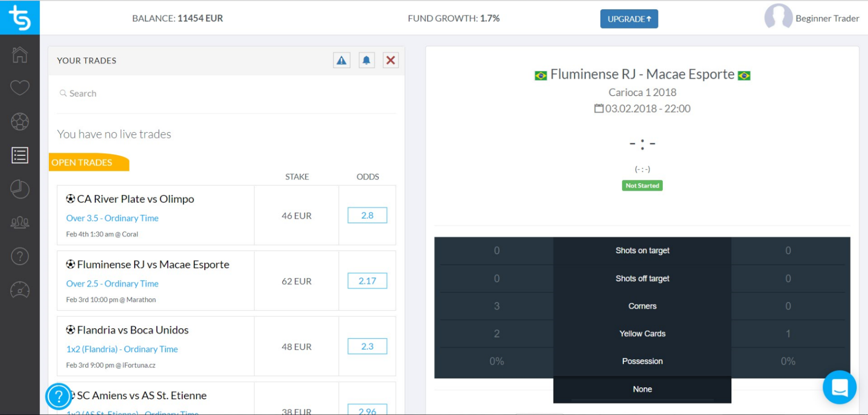868x415 pixels.
Task: Open the SC Amiens vs AS St. Etienne trade
Action: click(142, 395)
